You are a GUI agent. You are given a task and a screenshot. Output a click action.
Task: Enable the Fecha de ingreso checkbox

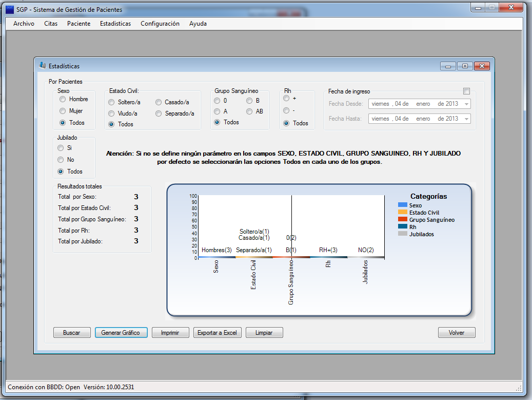coord(466,91)
